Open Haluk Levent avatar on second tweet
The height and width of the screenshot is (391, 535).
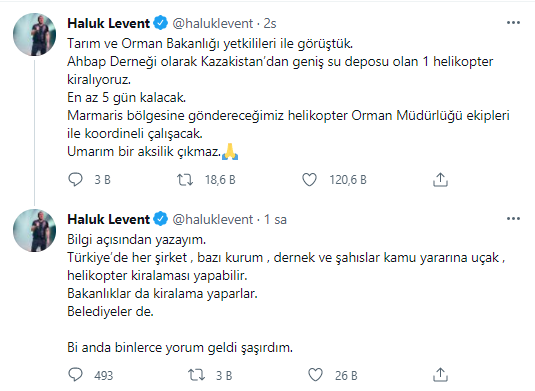tap(34, 230)
